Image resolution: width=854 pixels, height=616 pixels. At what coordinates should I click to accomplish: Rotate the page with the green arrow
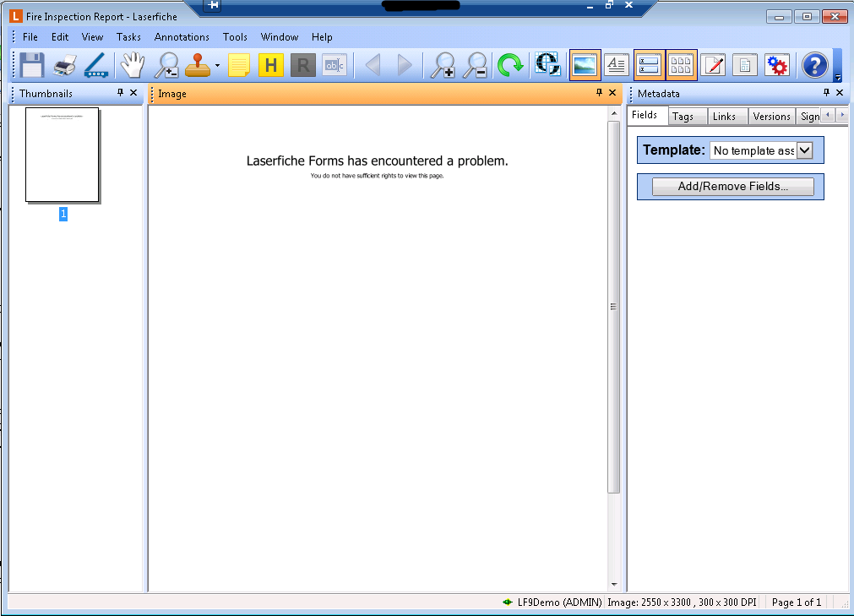point(510,65)
